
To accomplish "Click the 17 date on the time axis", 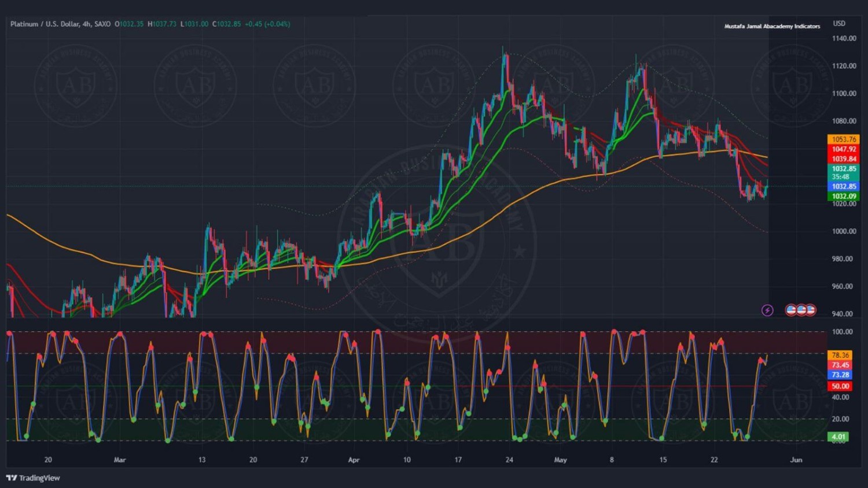I will pyautogui.click(x=458, y=460).
